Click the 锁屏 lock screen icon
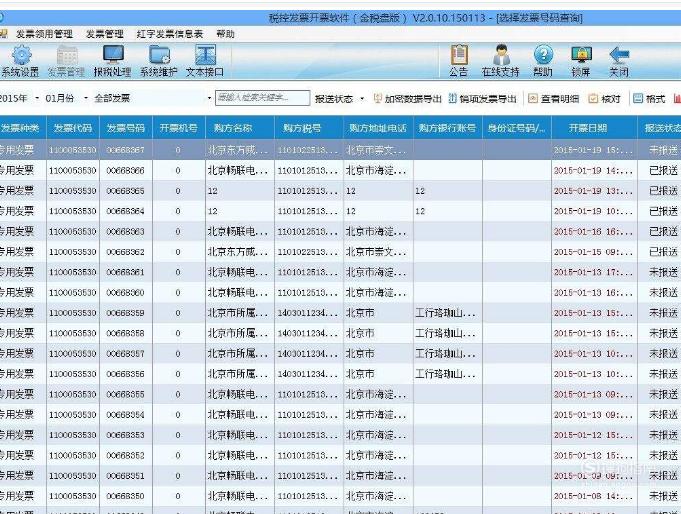This screenshot has height=514, width=681. click(581, 61)
